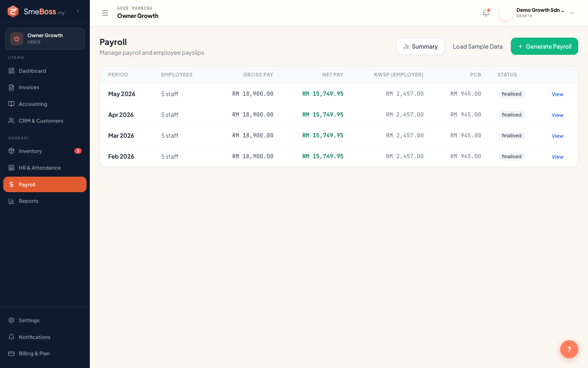Click the Apr 2026 period cell
The height and width of the screenshot is (368, 588).
[121, 115]
